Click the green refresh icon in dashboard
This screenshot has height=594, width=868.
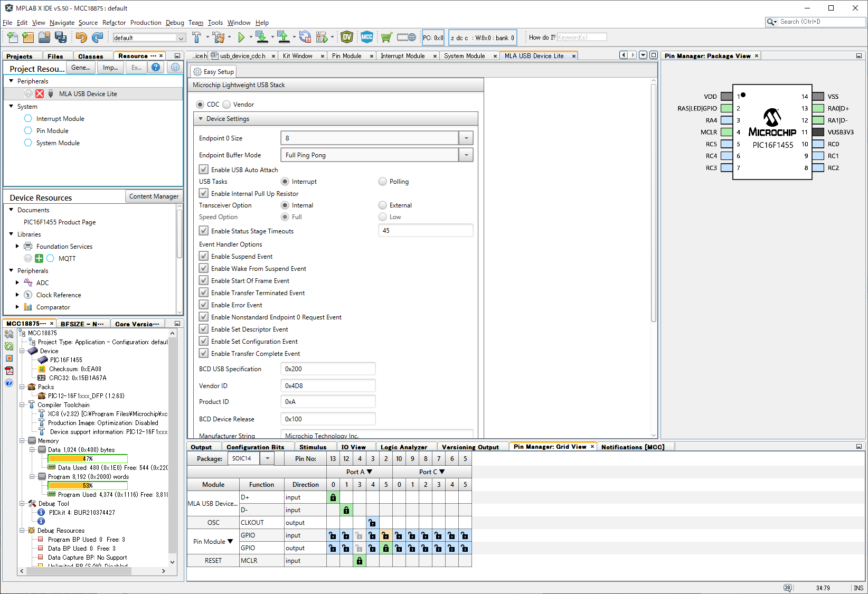click(x=9, y=346)
